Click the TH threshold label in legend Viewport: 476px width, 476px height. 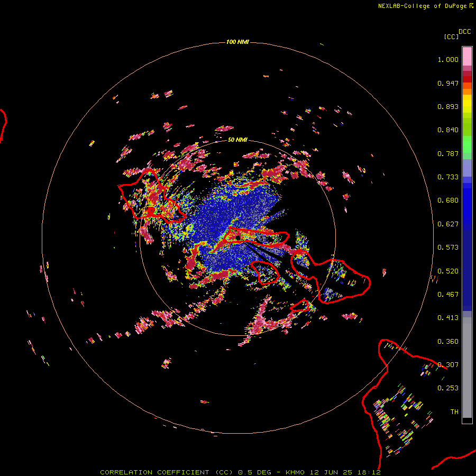(x=454, y=412)
